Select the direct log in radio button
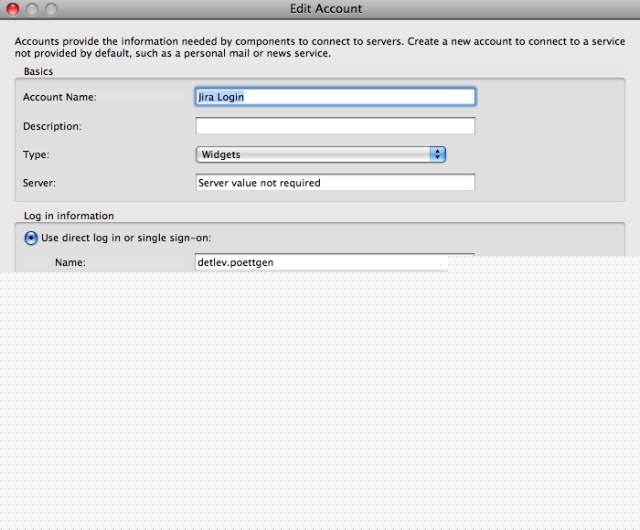This screenshot has height=530, width=640. click(x=31, y=238)
